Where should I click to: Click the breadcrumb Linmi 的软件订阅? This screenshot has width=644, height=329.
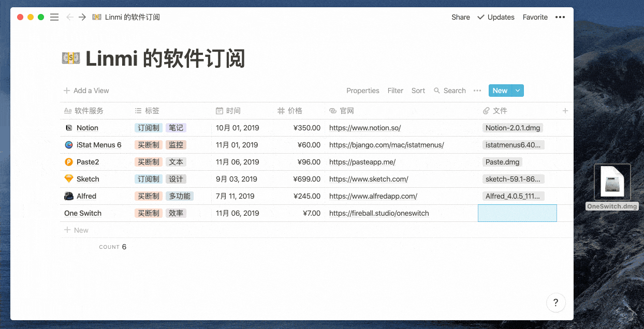click(132, 17)
